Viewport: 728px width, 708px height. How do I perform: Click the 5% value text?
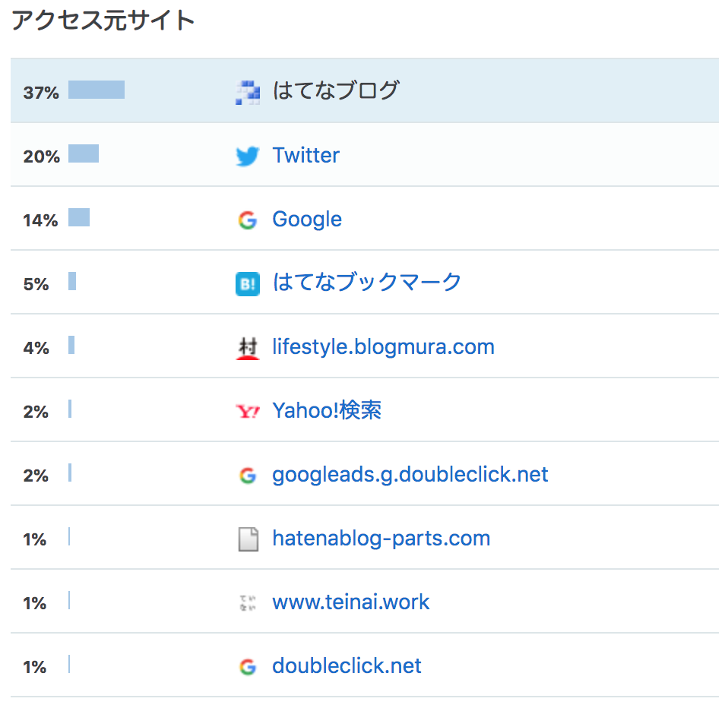(x=36, y=285)
